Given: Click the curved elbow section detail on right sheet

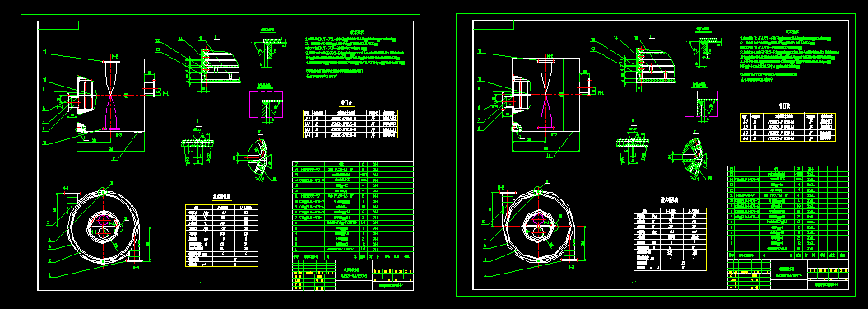Looking at the screenshot, I should (691, 156).
